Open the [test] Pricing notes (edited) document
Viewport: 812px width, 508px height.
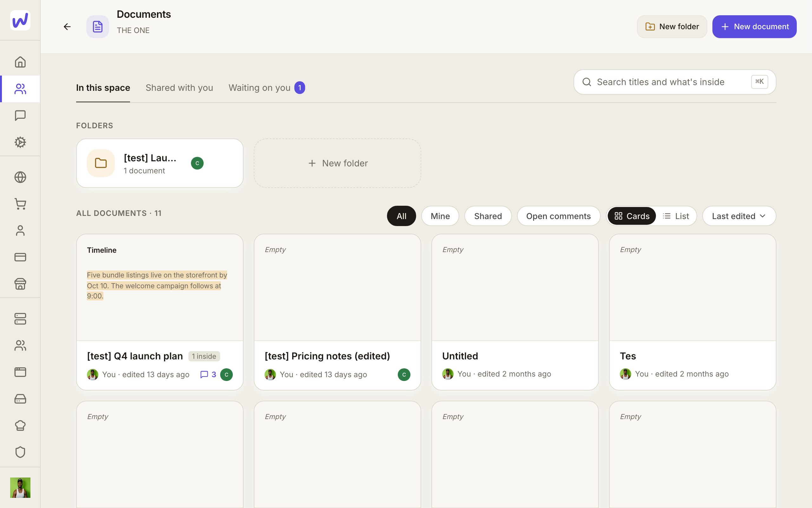(x=337, y=312)
